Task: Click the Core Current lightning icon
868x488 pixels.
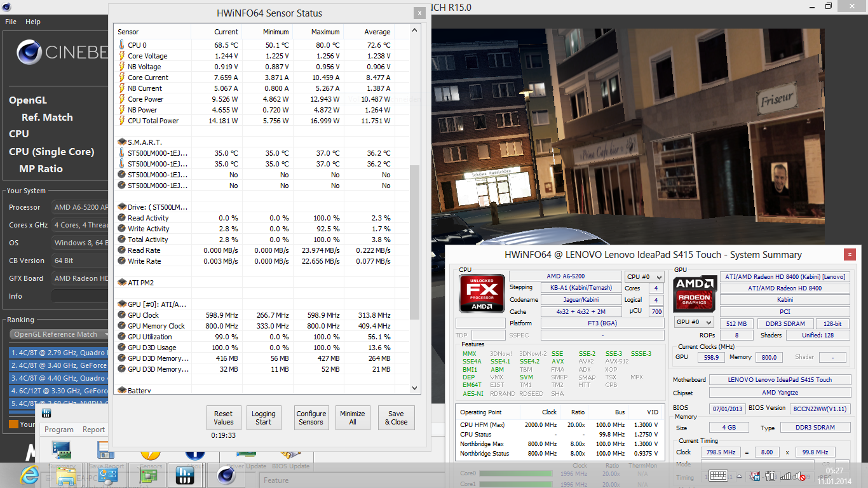Action: tap(122, 78)
